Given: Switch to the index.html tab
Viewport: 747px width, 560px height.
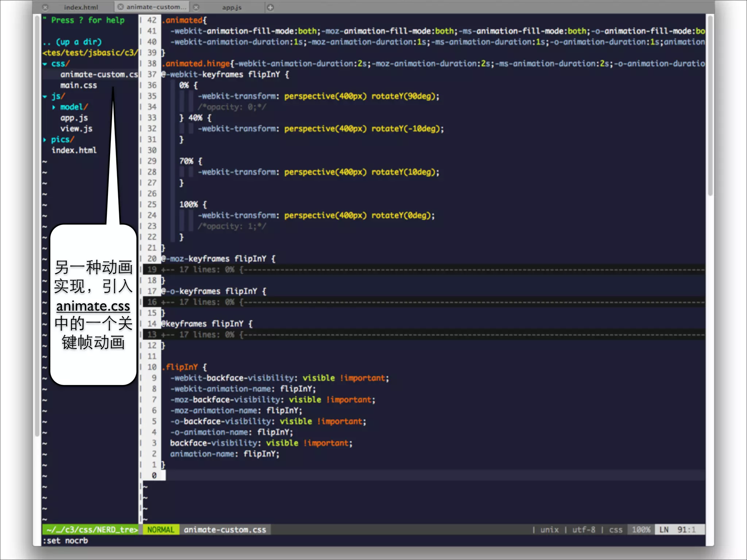Looking at the screenshot, I should coord(81,7).
